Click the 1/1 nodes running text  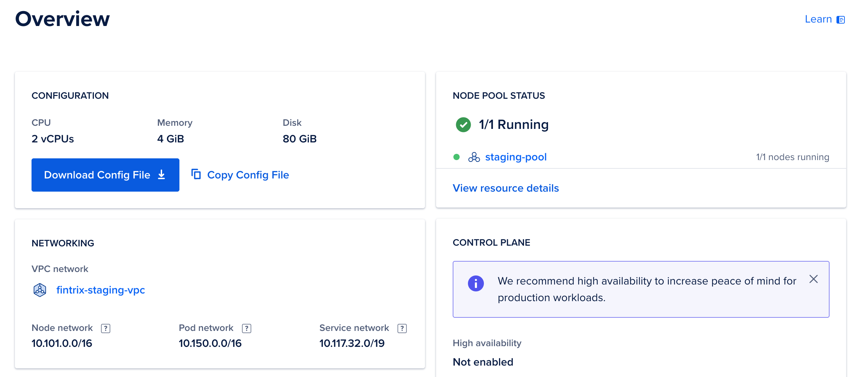(x=792, y=157)
